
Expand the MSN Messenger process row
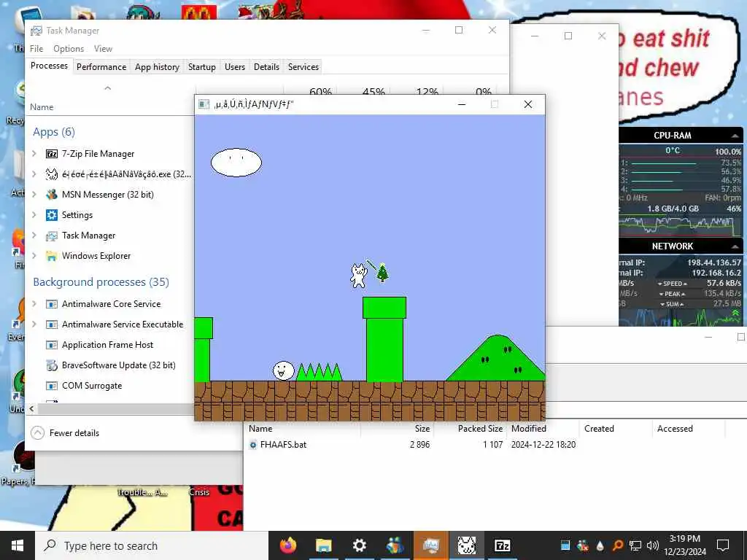coord(34,194)
